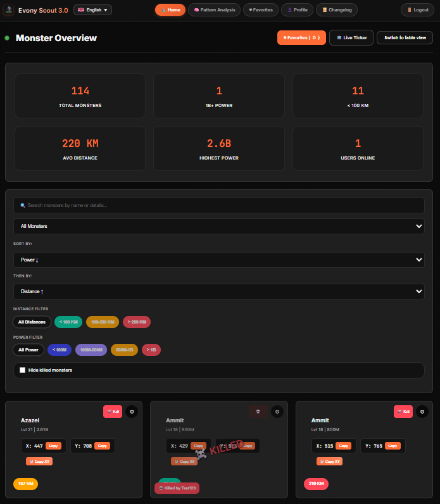Click the orange Favorites (0) button

pos(301,37)
